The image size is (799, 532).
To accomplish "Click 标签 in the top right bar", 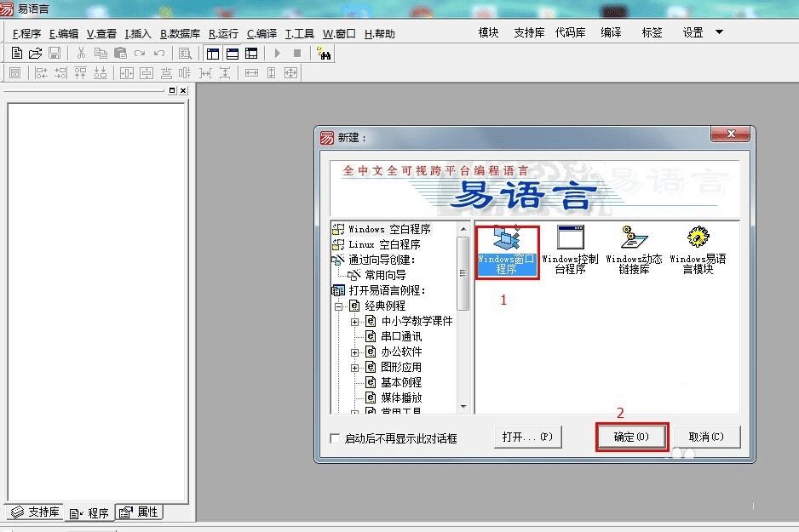I will click(x=652, y=32).
